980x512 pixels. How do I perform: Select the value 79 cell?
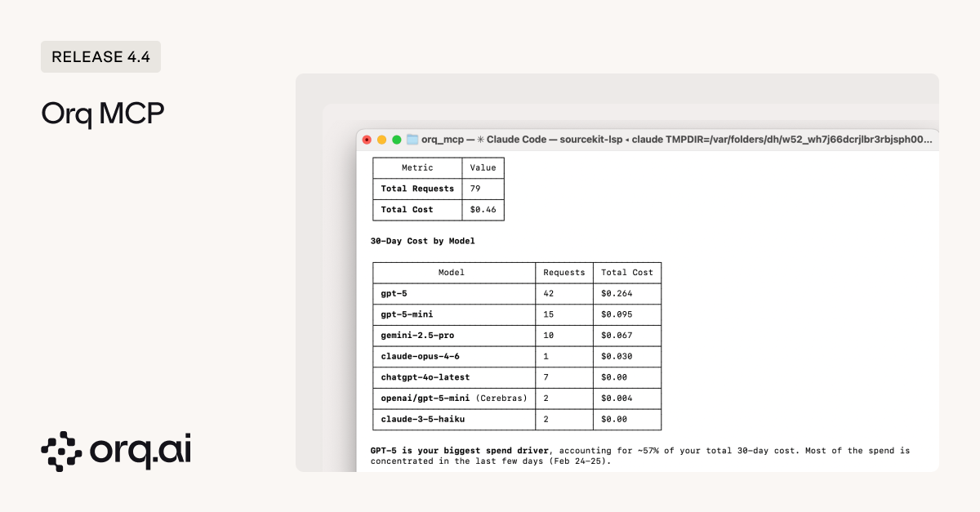click(483, 189)
